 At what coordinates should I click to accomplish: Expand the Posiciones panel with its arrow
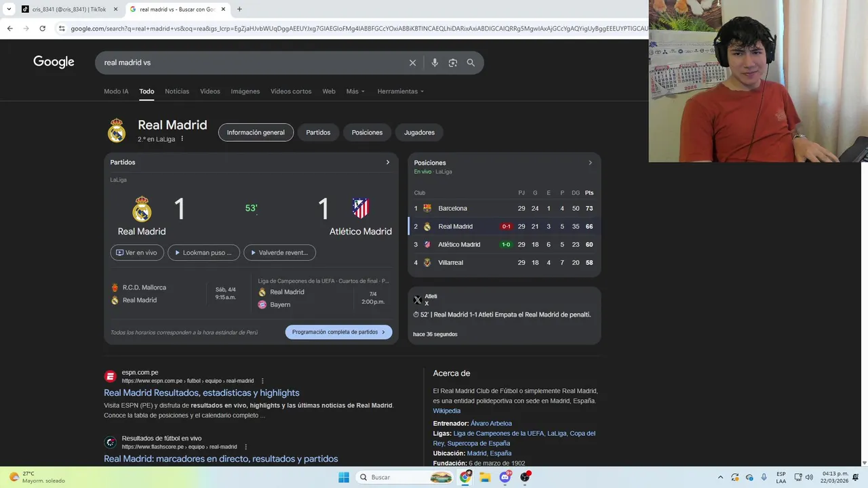point(590,163)
